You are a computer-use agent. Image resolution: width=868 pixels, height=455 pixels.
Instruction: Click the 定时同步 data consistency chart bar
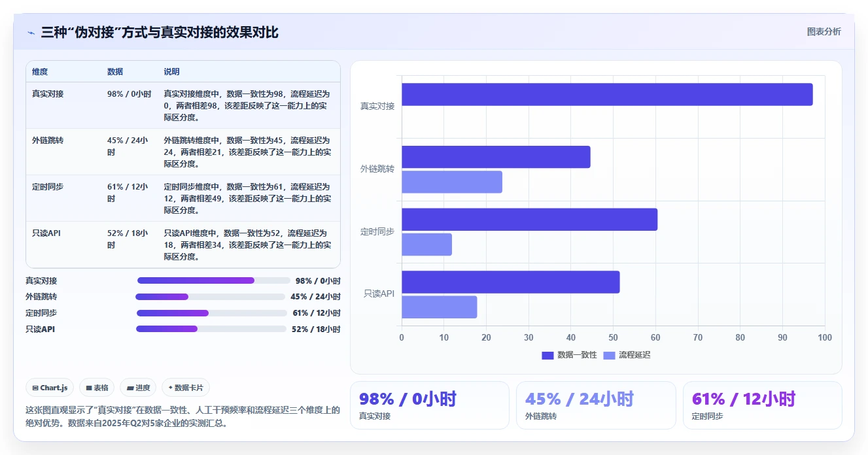pyautogui.click(x=529, y=220)
